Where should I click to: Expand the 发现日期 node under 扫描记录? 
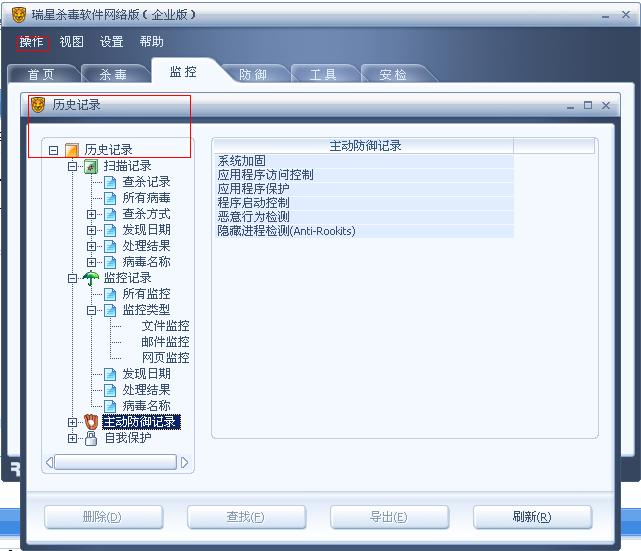tap(92, 230)
